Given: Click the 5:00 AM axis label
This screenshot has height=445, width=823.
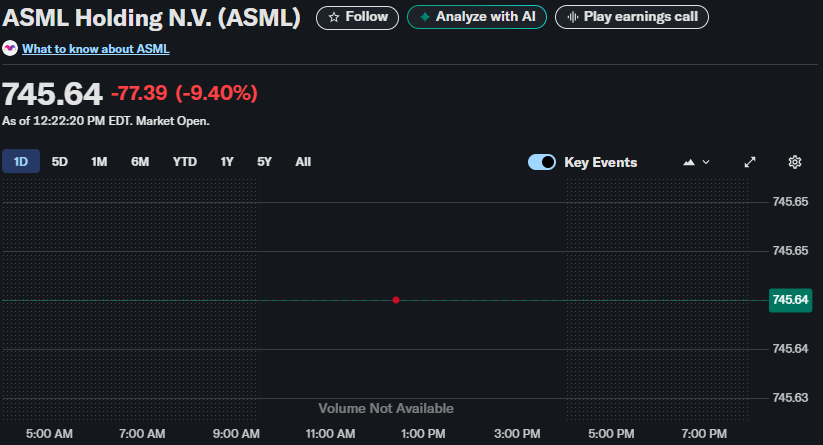Looking at the screenshot, I should (49, 434).
